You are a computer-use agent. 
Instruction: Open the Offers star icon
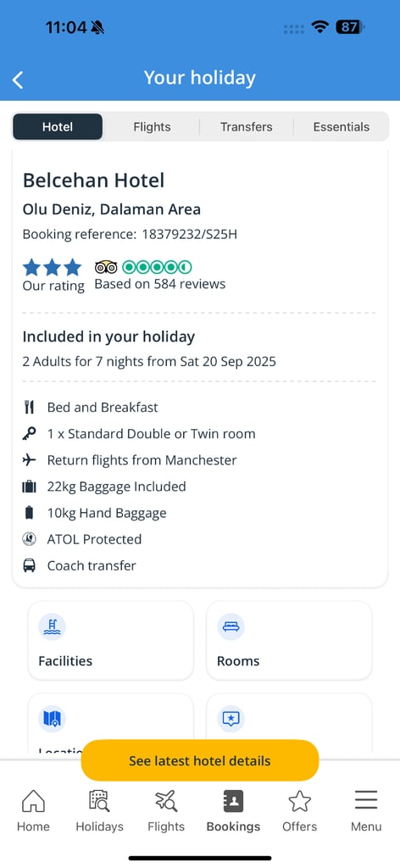(300, 800)
